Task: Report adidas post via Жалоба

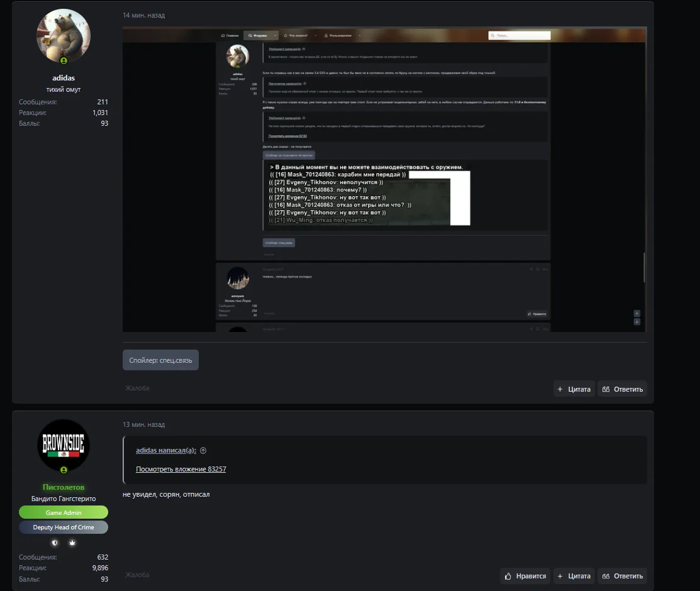Action: [137, 388]
